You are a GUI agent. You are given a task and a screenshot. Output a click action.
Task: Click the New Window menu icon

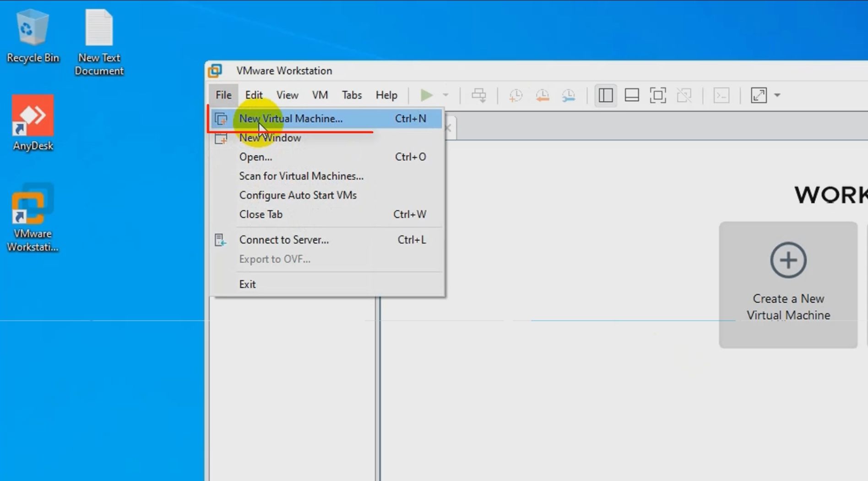pyautogui.click(x=221, y=138)
